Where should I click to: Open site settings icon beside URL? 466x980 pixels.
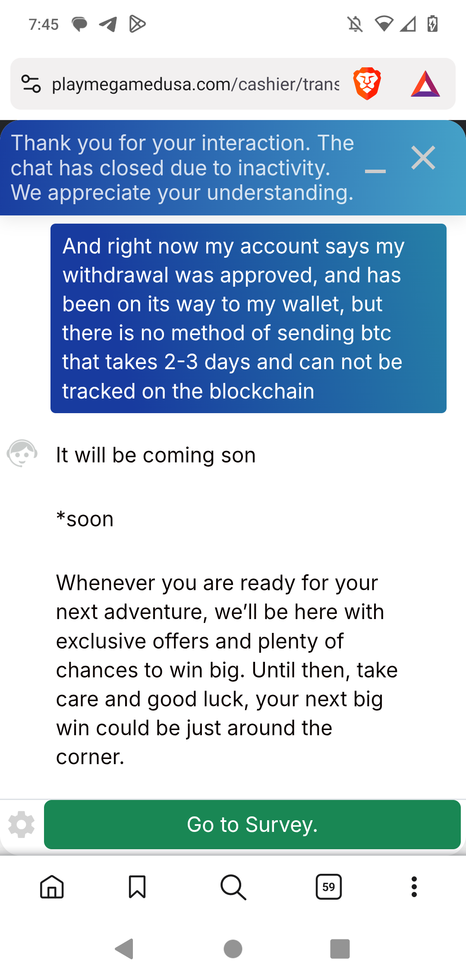point(31,84)
